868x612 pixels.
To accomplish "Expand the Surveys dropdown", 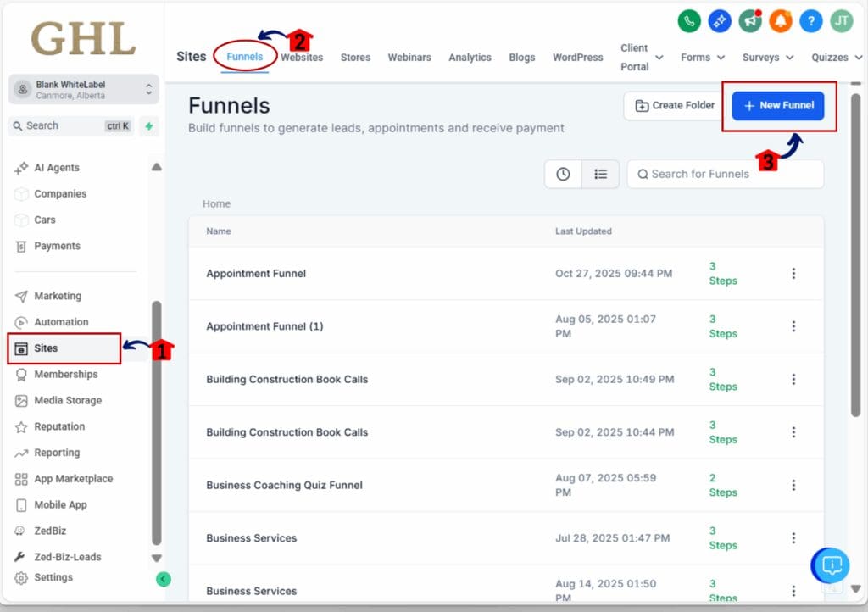I will pos(767,57).
